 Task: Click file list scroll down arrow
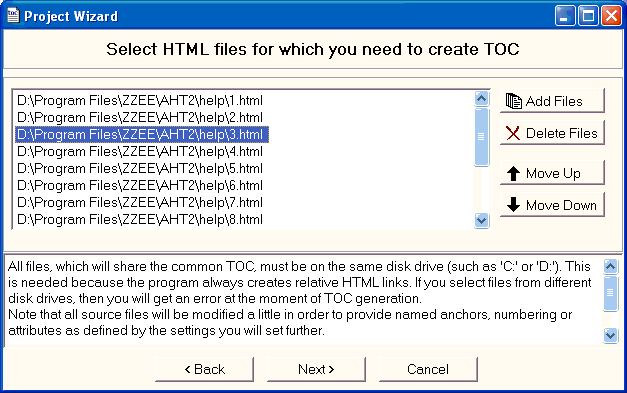point(481,220)
